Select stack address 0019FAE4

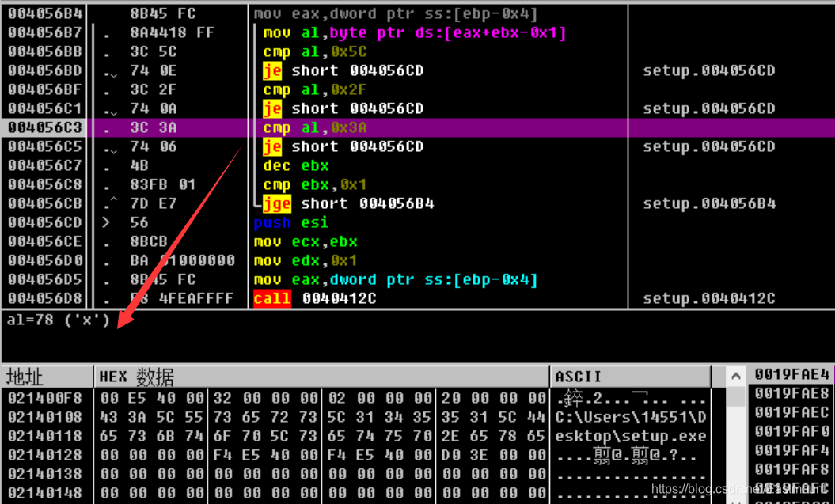point(792,374)
